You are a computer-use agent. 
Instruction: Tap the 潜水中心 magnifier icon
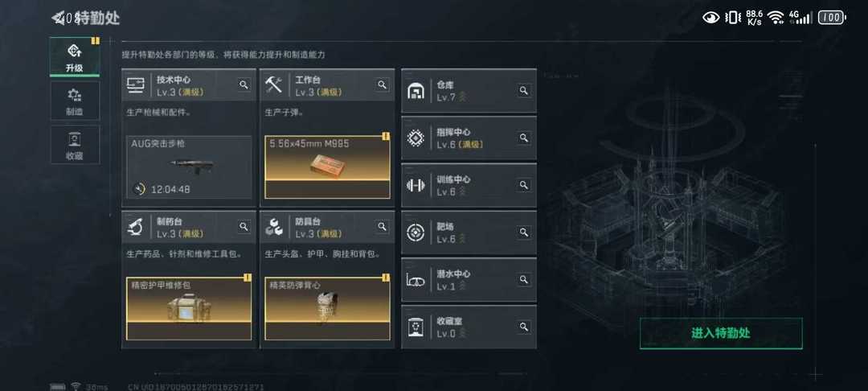(x=524, y=280)
